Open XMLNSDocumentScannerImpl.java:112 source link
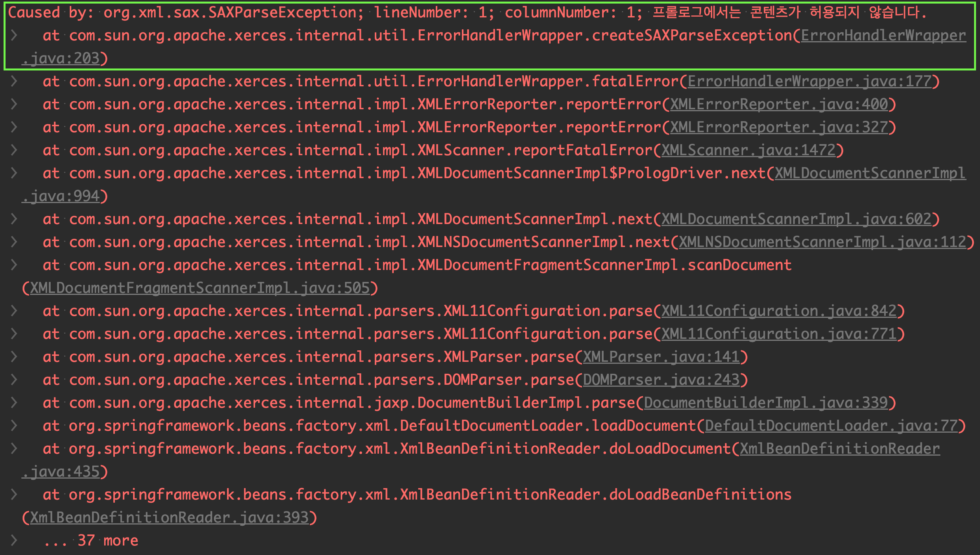Viewport: 980px width, 555px height. point(822,242)
